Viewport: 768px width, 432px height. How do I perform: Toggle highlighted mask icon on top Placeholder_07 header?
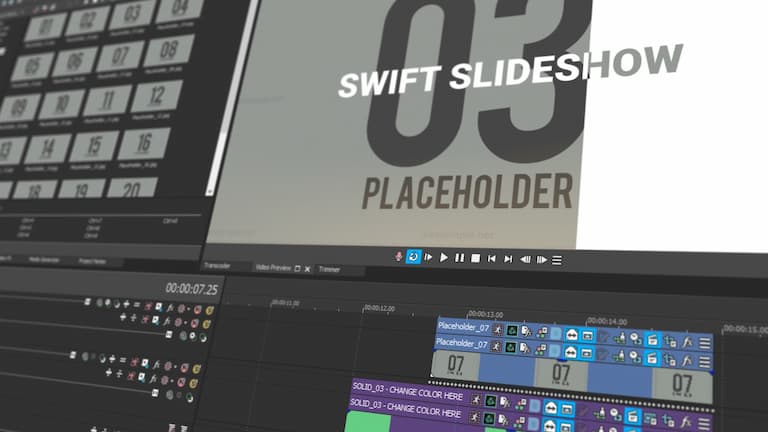(571, 335)
